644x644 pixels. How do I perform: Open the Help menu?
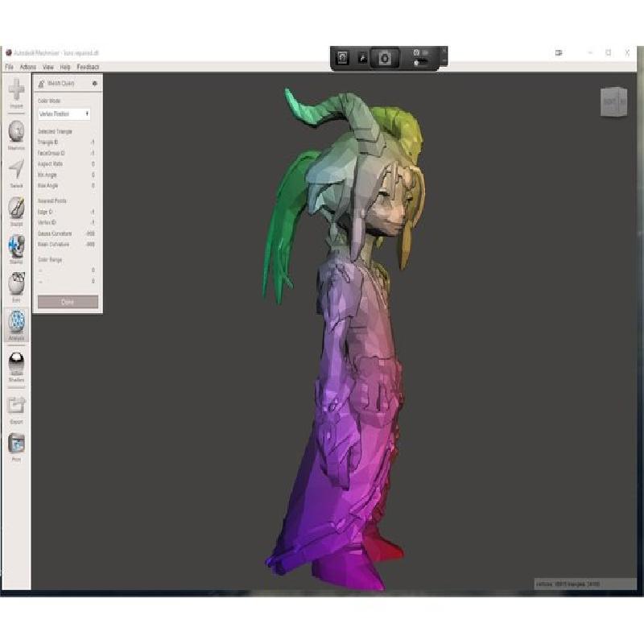(65, 67)
